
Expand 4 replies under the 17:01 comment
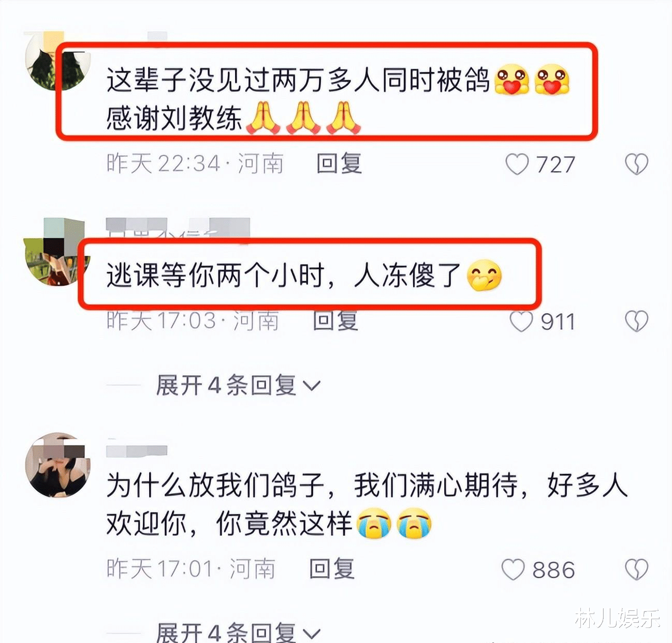coord(238,632)
